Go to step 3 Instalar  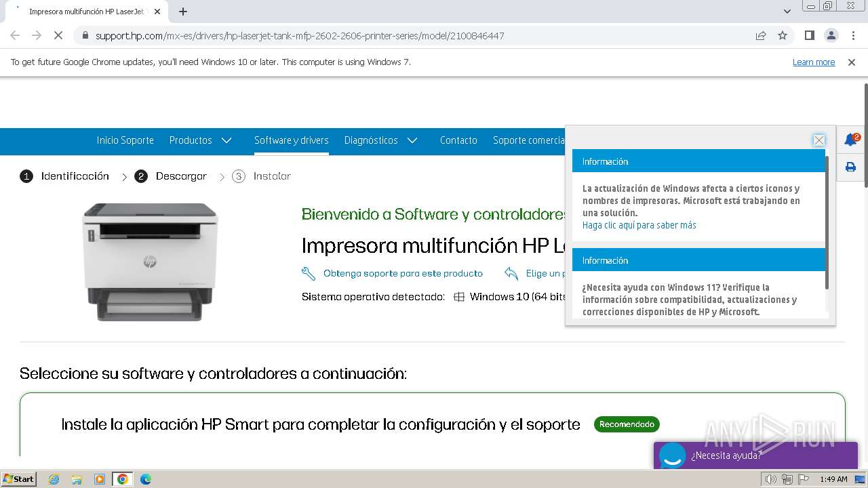click(x=261, y=176)
